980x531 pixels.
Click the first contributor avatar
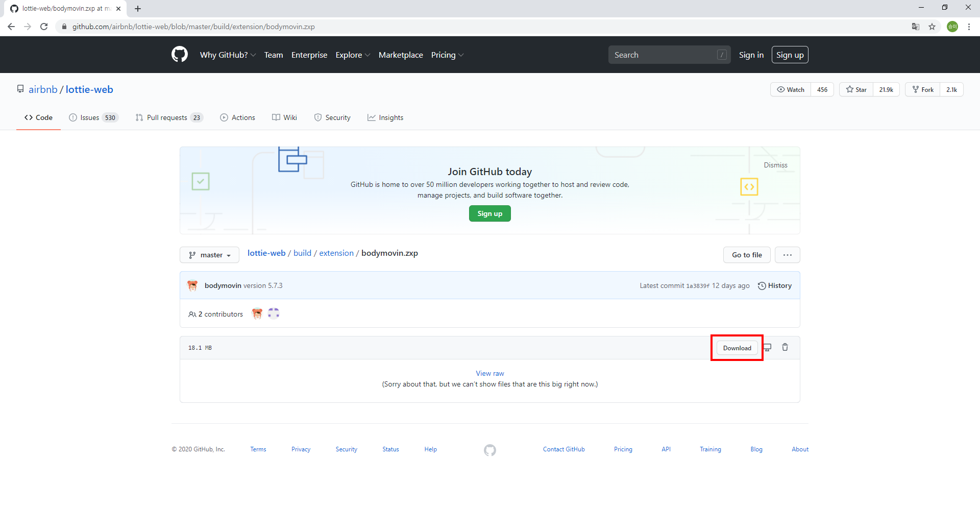click(257, 313)
